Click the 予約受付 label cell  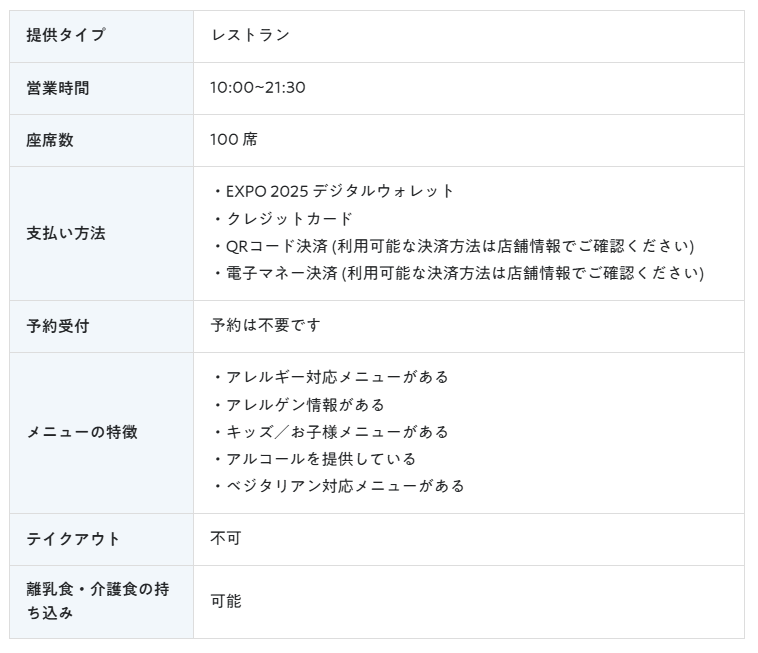point(58,326)
